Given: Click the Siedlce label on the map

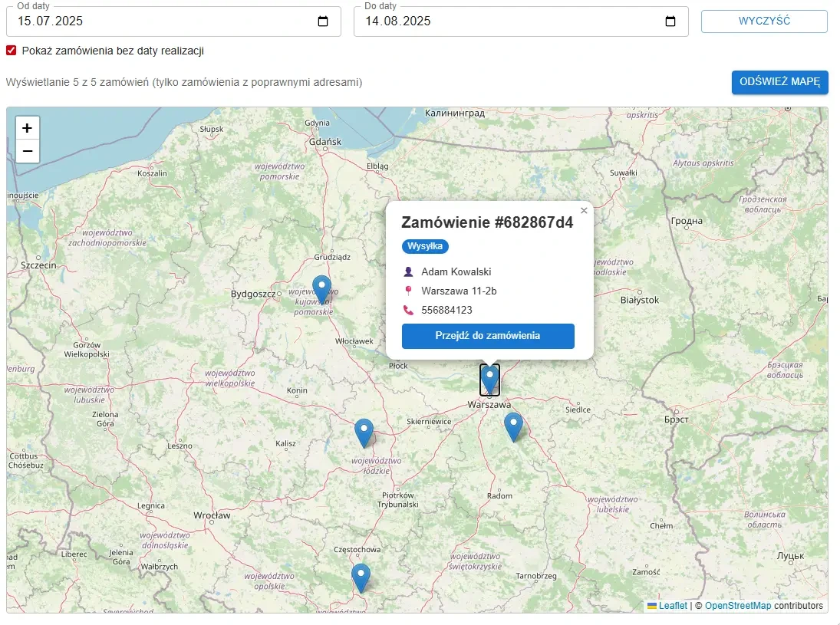Looking at the screenshot, I should tap(578, 410).
